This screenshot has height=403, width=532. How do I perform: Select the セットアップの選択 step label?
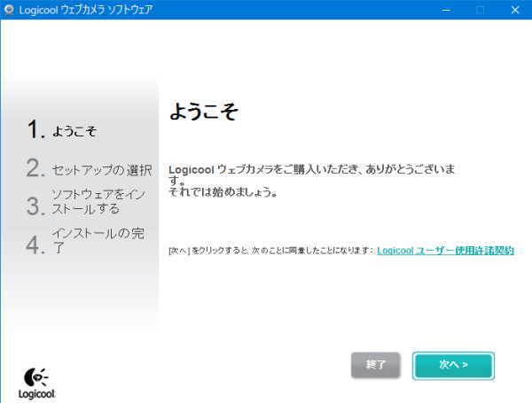pyautogui.click(x=102, y=170)
